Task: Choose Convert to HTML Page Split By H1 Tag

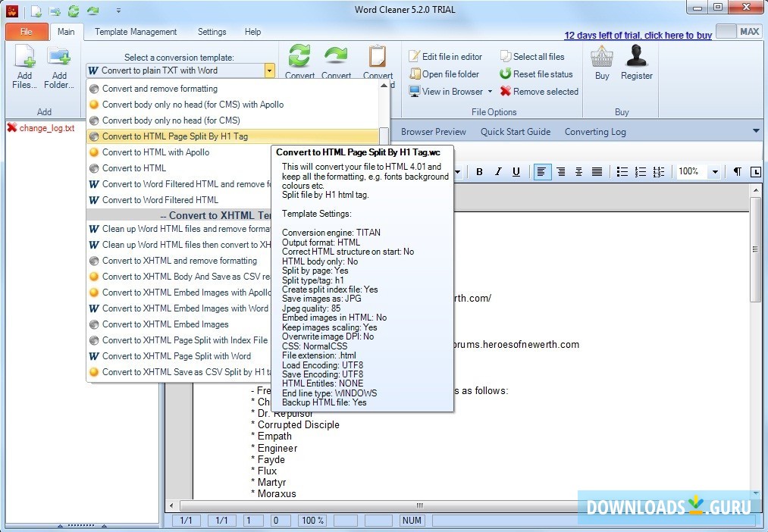Action: (x=234, y=136)
